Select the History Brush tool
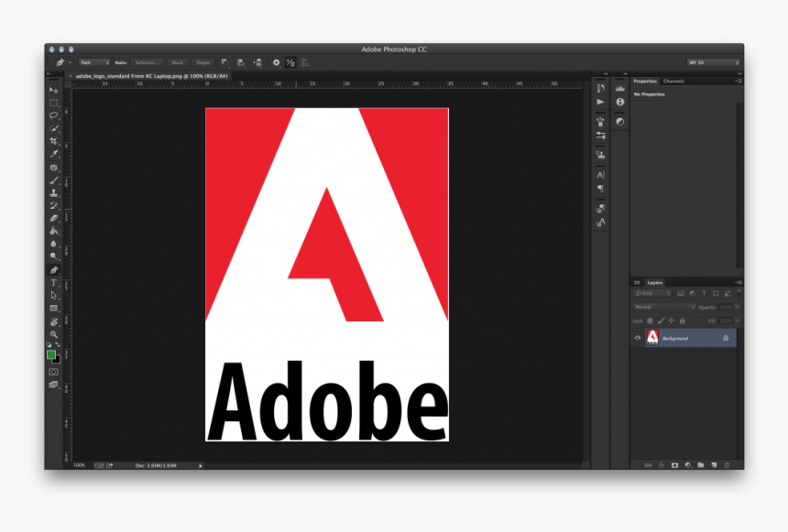The image size is (788, 532). (x=54, y=205)
